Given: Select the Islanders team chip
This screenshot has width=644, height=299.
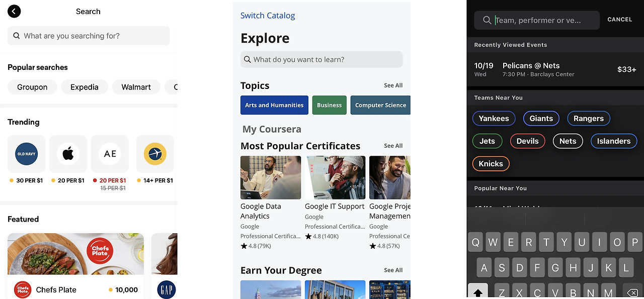Looking at the screenshot, I should tap(614, 141).
